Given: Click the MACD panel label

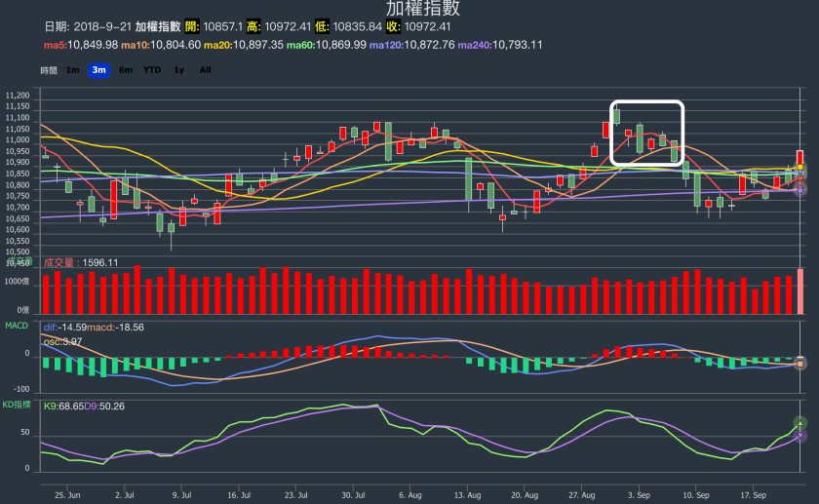Looking at the screenshot, I should tap(17, 324).
